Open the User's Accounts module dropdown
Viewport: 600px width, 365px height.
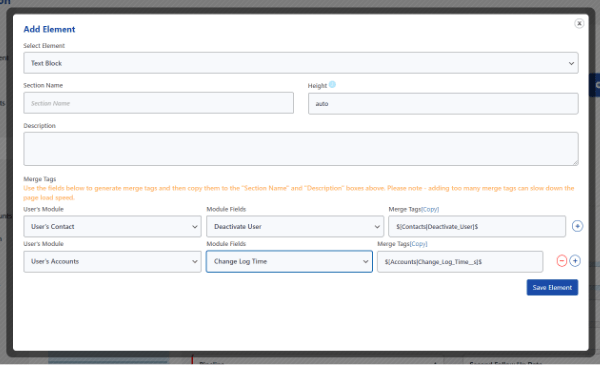click(x=112, y=261)
